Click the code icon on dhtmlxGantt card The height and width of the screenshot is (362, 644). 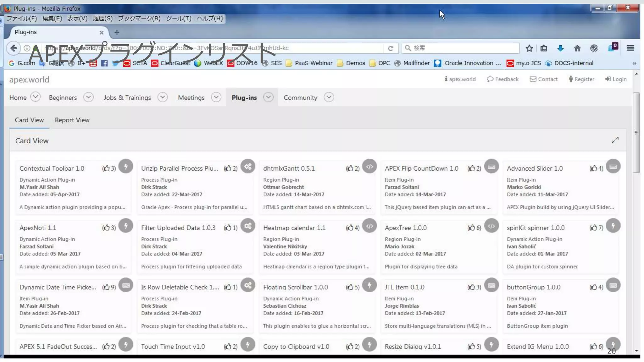[369, 167]
